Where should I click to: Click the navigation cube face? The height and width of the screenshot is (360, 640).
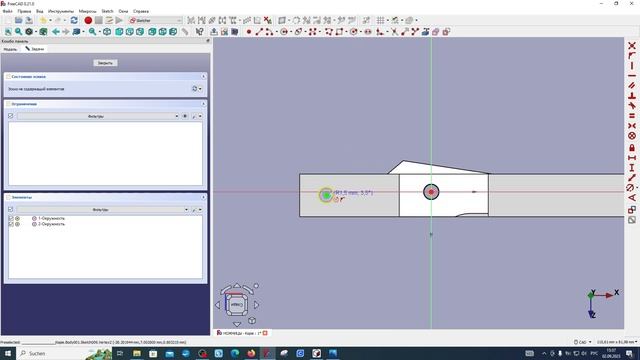pos(237,304)
